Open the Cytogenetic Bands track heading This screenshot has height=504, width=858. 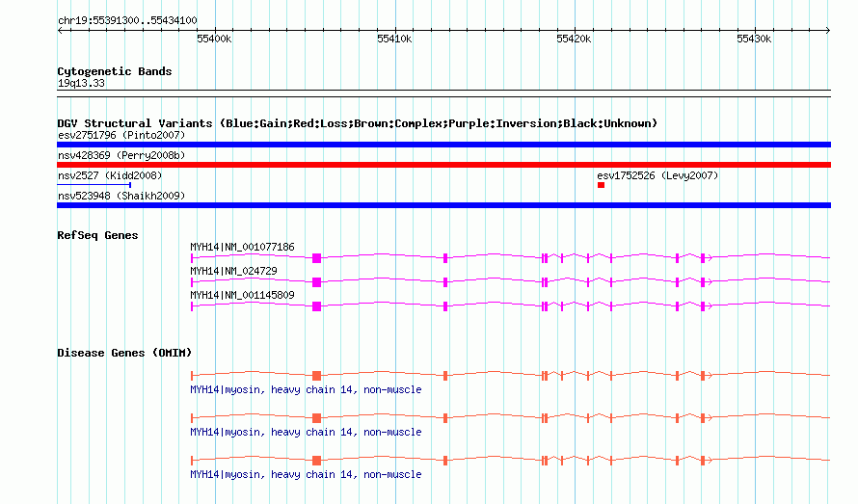click(115, 71)
